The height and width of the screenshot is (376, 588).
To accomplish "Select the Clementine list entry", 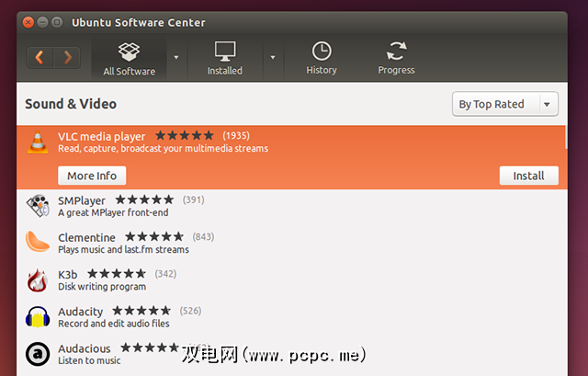I will pyautogui.click(x=291, y=244).
